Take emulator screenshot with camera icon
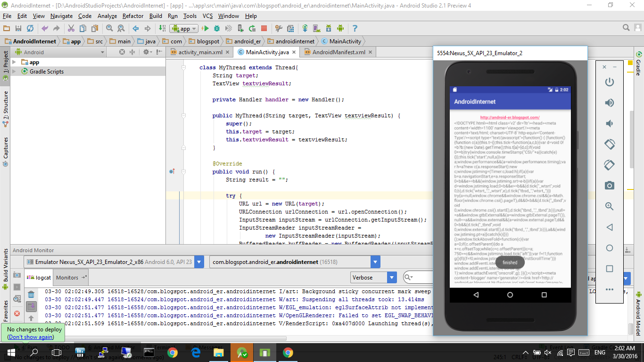 610,186
